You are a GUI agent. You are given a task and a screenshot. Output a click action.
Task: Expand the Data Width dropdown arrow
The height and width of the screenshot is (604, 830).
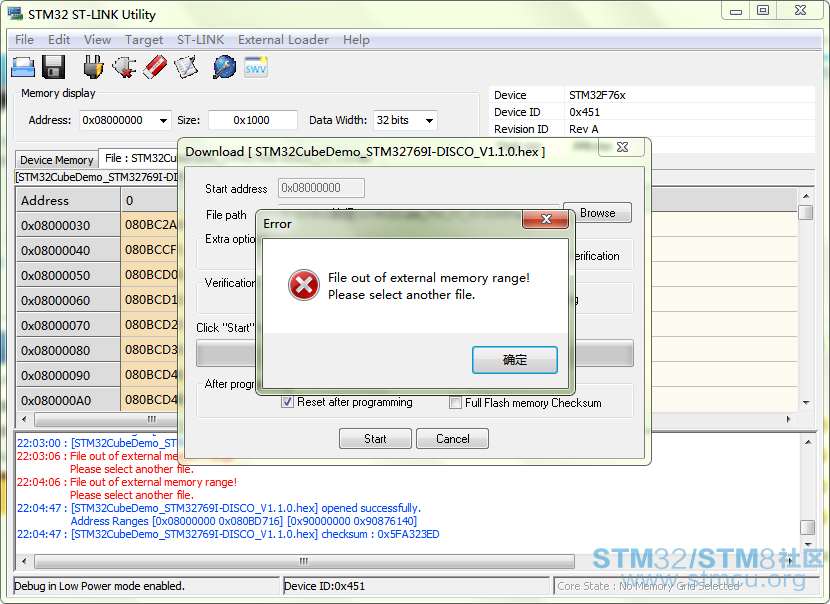[429, 121]
